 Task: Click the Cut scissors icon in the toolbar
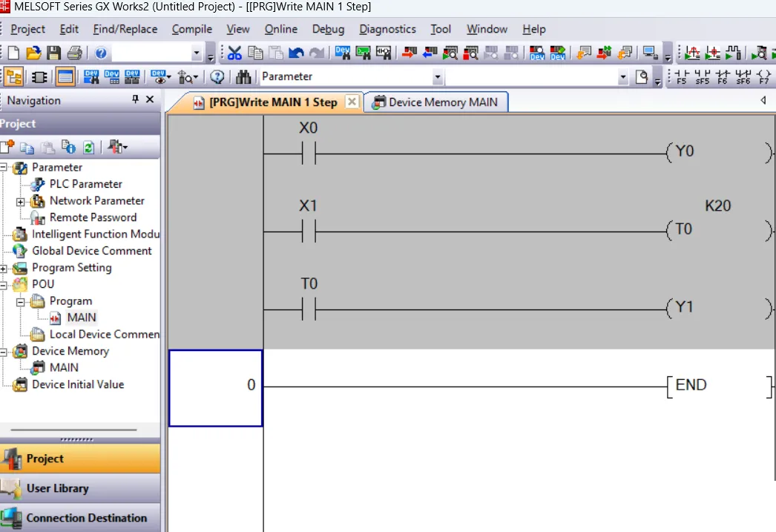[x=234, y=52]
